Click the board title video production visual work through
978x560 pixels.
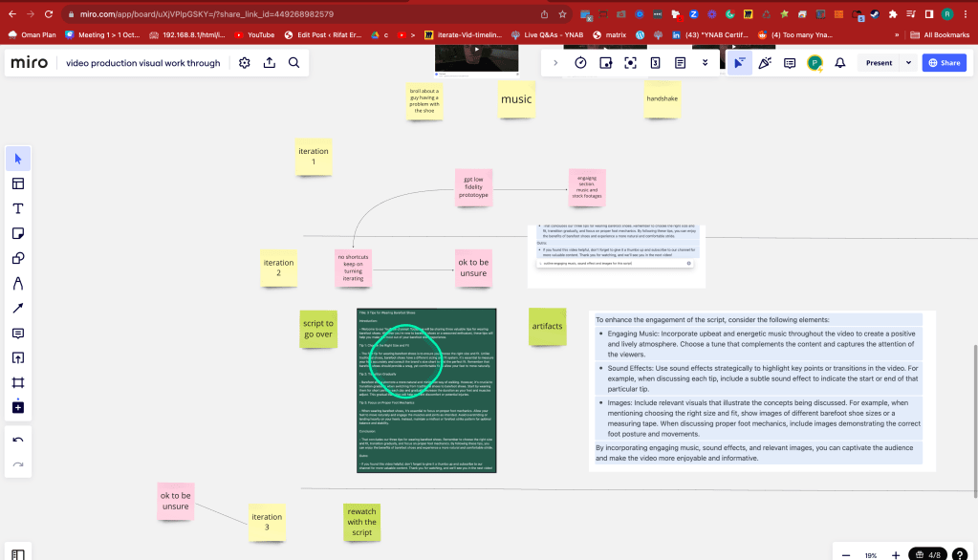pos(142,63)
